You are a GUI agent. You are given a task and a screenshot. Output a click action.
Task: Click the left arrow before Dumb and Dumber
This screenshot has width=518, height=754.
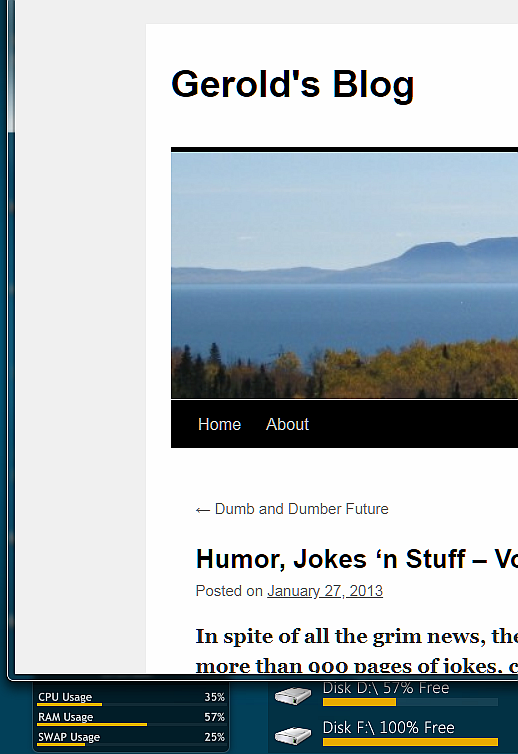[202, 510]
